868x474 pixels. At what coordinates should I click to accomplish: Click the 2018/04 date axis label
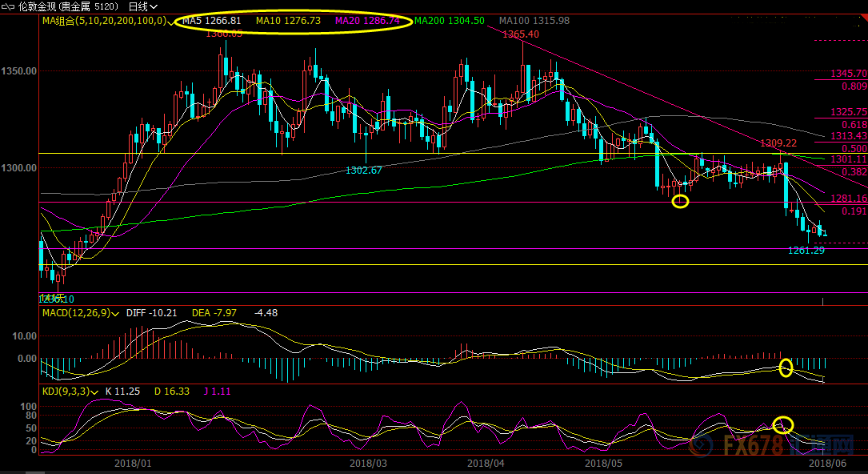click(x=486, y=463)
